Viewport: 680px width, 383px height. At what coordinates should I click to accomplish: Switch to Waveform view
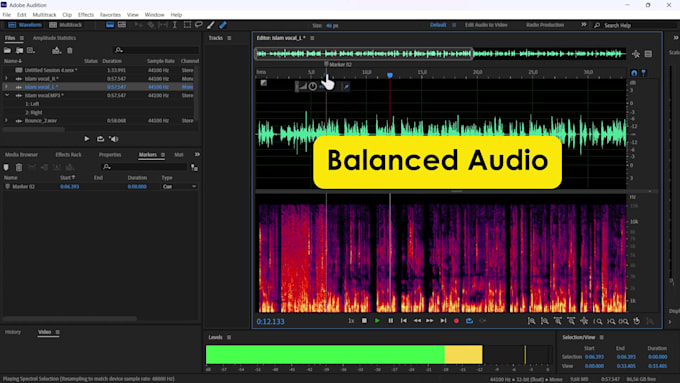[25, 25]
